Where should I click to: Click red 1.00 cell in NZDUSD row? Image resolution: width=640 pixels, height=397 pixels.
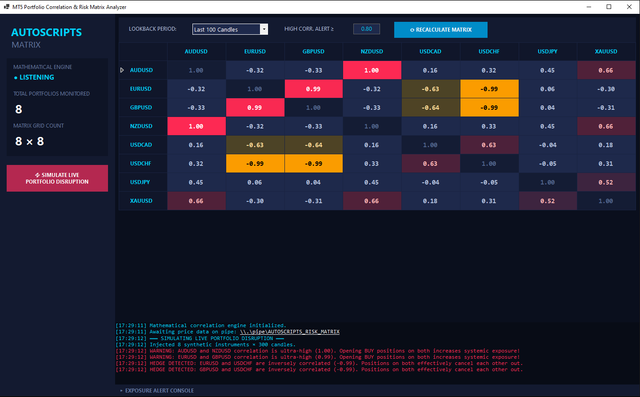click(196, 126)
